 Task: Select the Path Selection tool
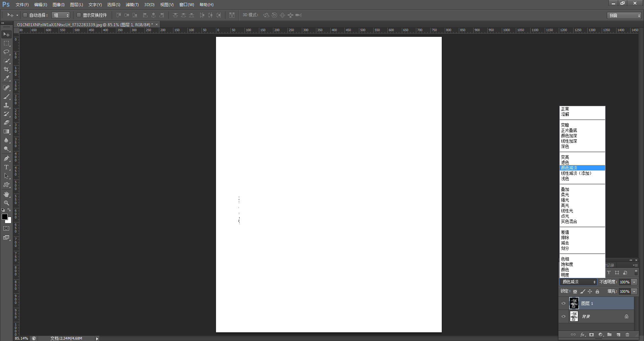pos(6,176)
